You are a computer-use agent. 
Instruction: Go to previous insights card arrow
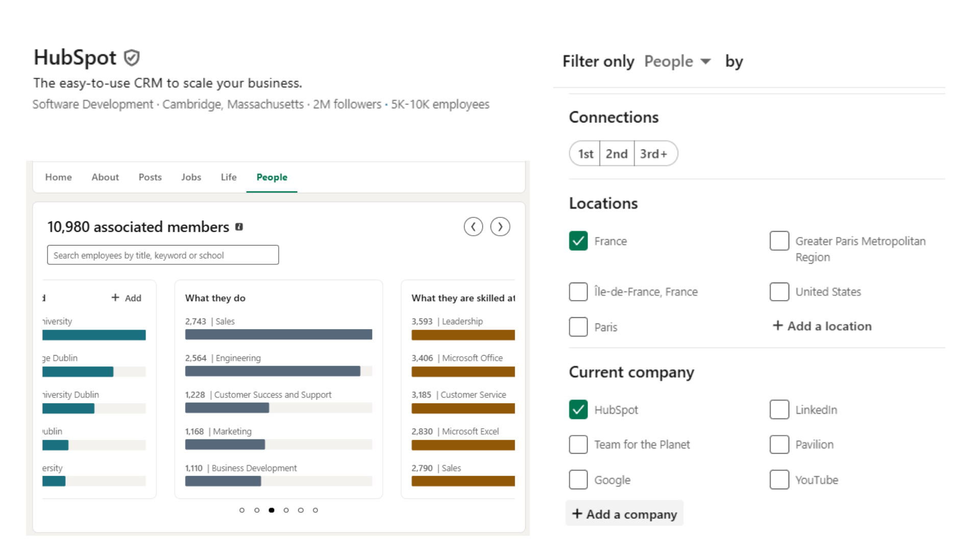[x=473, y=227]
